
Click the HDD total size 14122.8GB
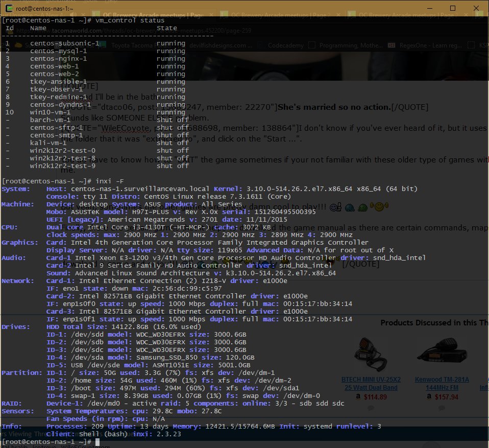click(x=130, y=326)
